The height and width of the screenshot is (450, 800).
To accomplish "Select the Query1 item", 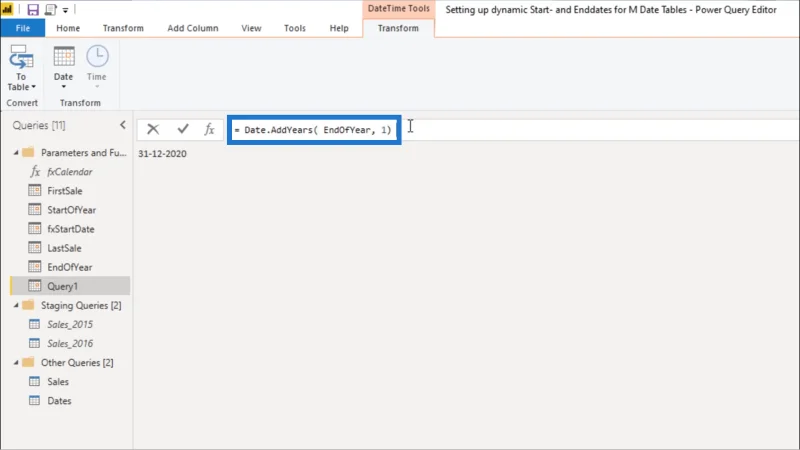I will (70, 286).
